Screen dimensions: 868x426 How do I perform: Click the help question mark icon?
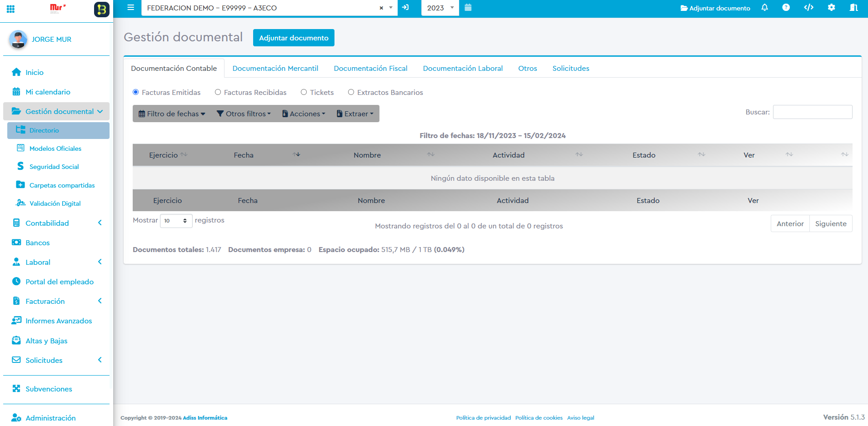coord(786,8)
